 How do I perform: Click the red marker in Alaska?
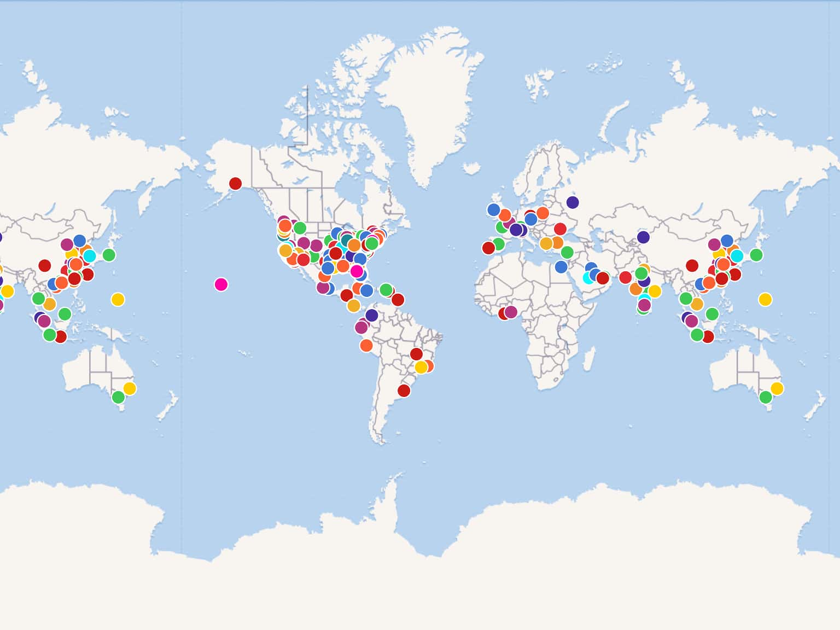pos(235,184)
